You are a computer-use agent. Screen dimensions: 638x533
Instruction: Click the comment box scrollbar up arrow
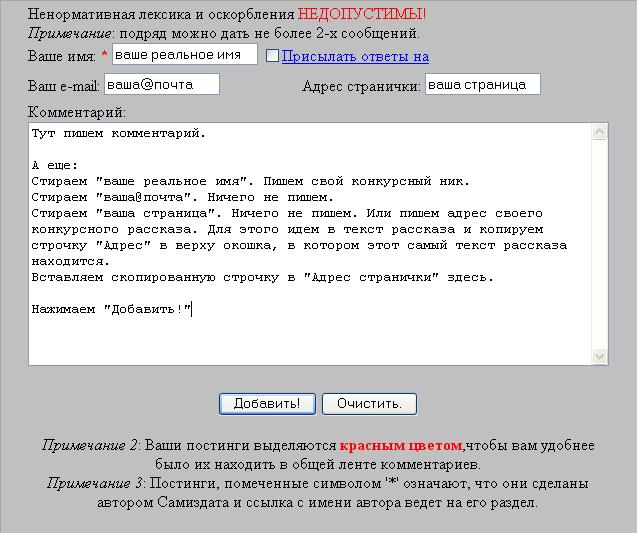click(600, 131)
